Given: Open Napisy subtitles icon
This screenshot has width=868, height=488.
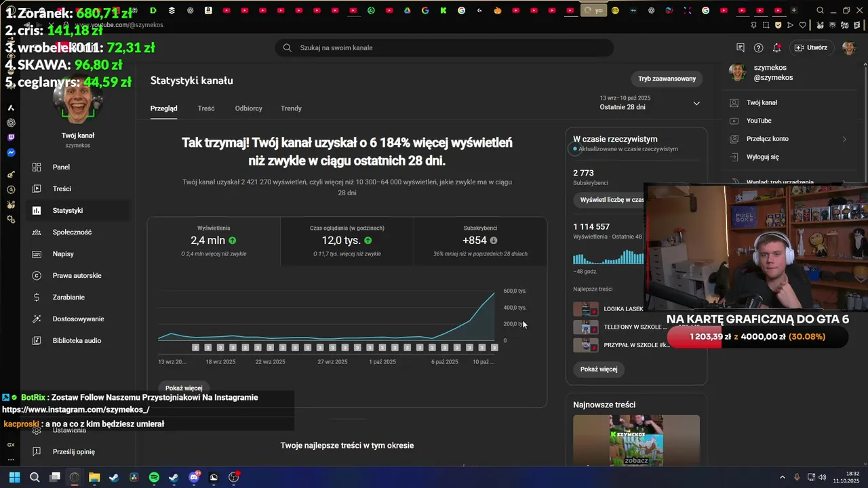Looking at the screenshot, I should [x=37, y=253].
